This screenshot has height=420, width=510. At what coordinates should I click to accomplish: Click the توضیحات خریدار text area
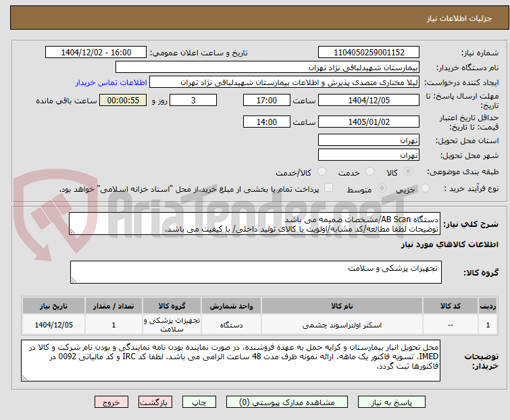230,361
